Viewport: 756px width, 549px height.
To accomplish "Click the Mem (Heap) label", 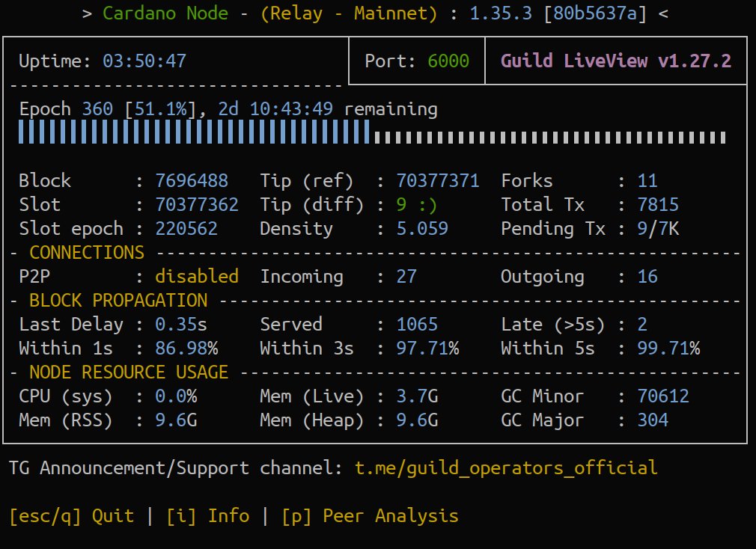I will point(311,420).
